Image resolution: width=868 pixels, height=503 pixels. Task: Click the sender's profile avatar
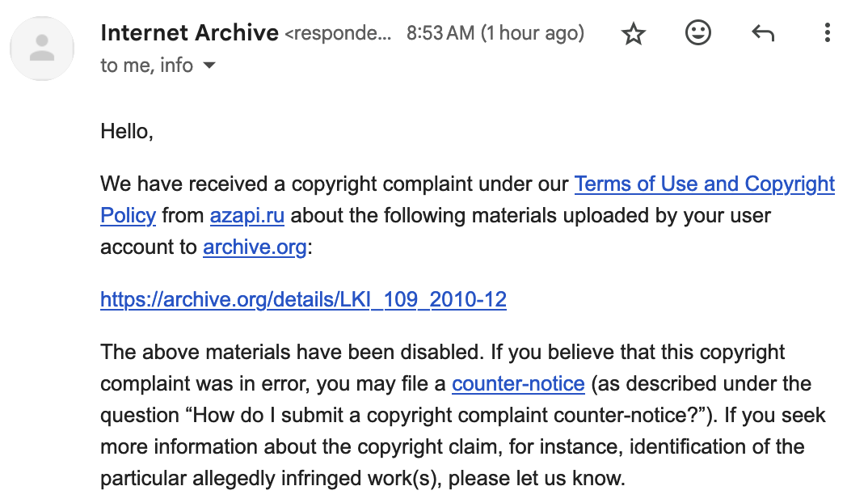pyautogui.click(x=42, y=48)
